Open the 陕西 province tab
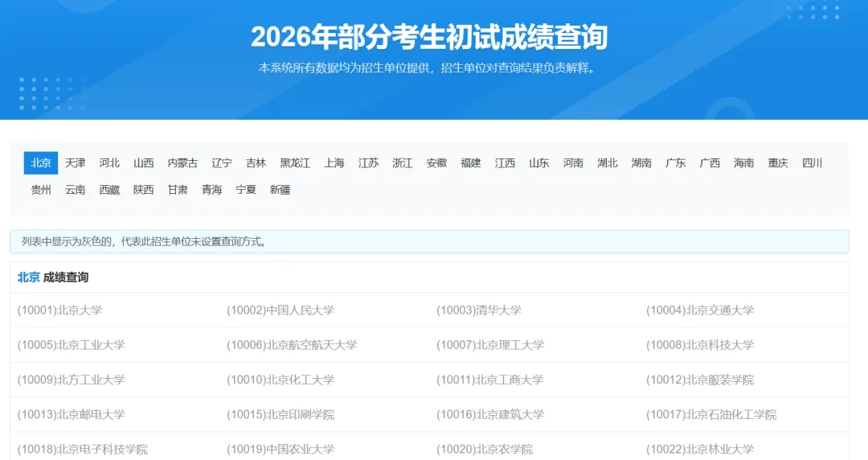The height and width of the screenshot is (460, 868). point(143,190)
